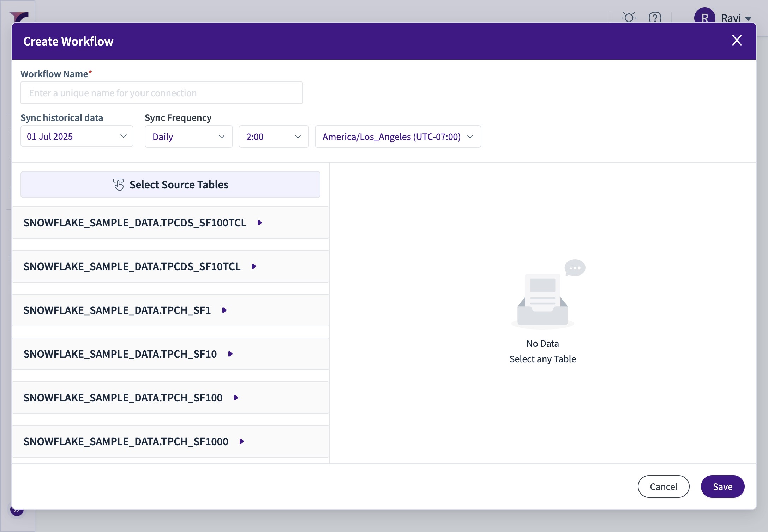
Task: Expand the TPCDS_SF100TCL schema arrow
Action: [260, 223]
